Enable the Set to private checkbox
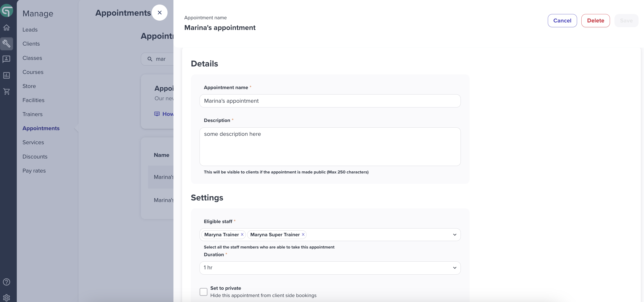This screenshot has width=644, height=302. 203,292
